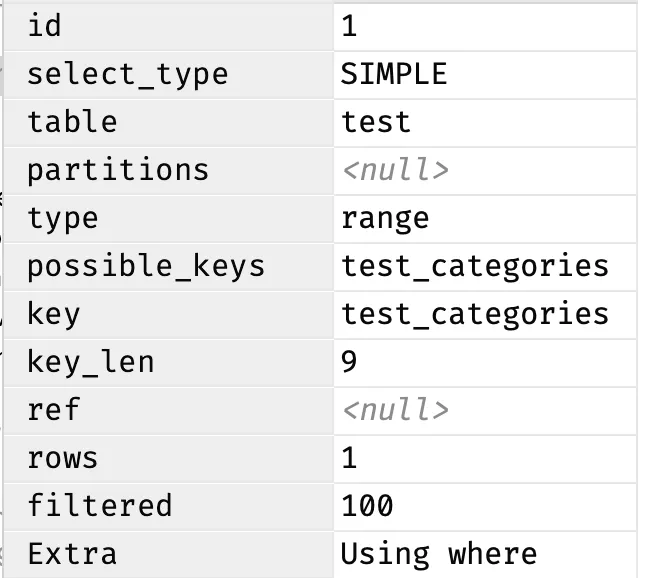646x578 pixels.
Task: Click the Extra row label
Action: (169, 555)
